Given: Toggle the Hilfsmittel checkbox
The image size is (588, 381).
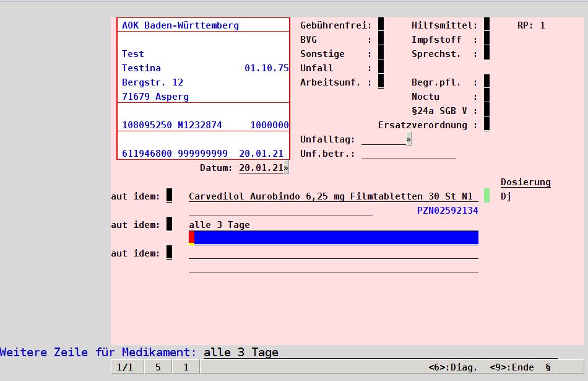Looking at the screenshot, I should pyautogui.click(x=486, y=25).
